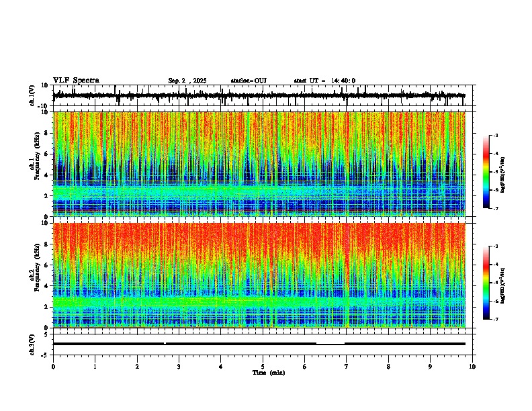Click the '3' tick on time axis
Viewport: 532px width, 411px height.
[x=179, y=367]
